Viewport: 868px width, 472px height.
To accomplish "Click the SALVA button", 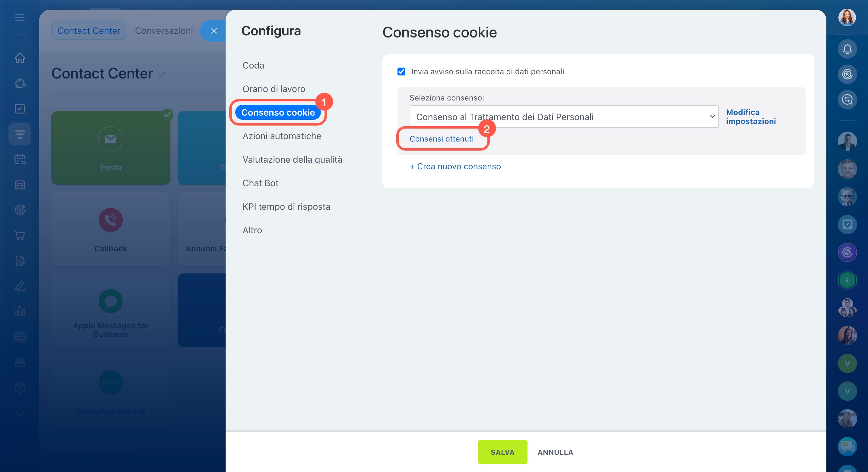I will (x=502, y=452).
